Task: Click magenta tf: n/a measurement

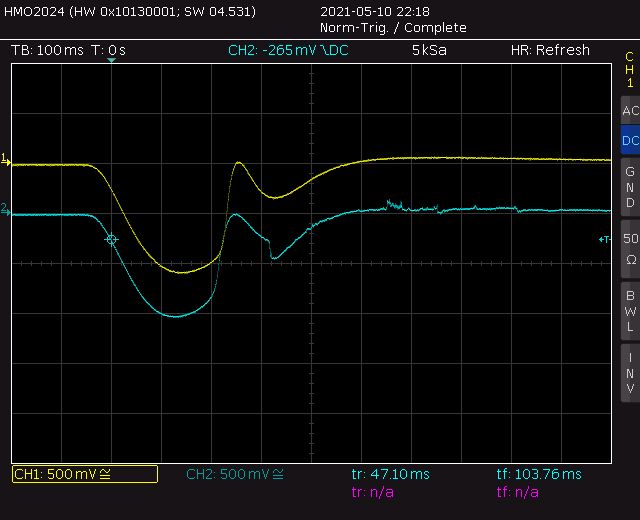Action: point(518,492)
